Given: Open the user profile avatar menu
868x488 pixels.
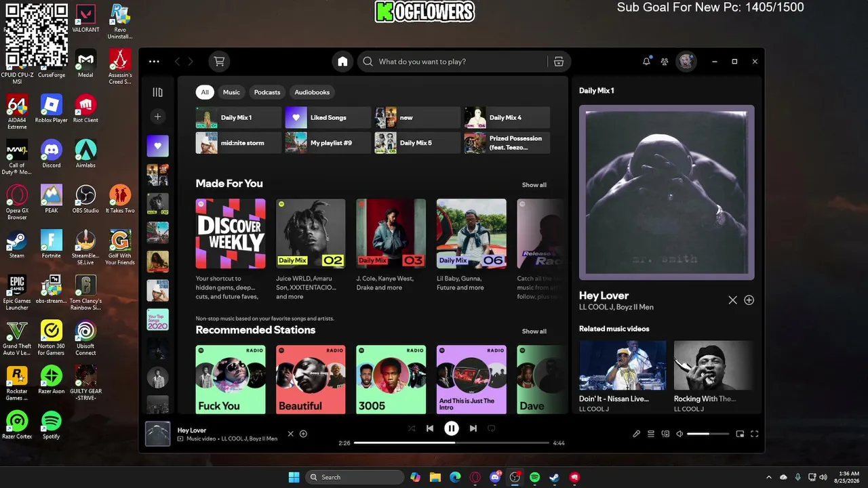Looking at the screenshot, I should point(686,62).
